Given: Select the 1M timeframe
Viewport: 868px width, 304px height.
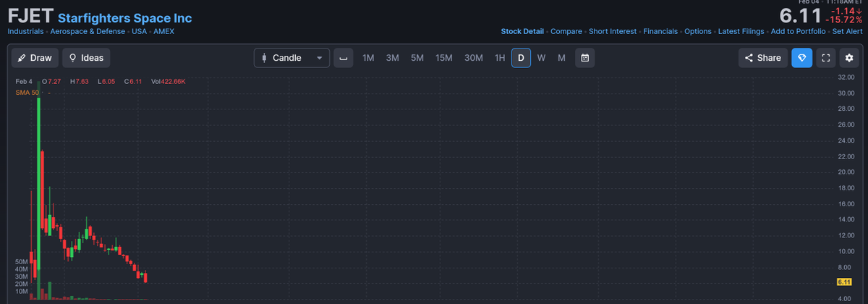Looking at the screenshot, I should click(x=368, y=58).
